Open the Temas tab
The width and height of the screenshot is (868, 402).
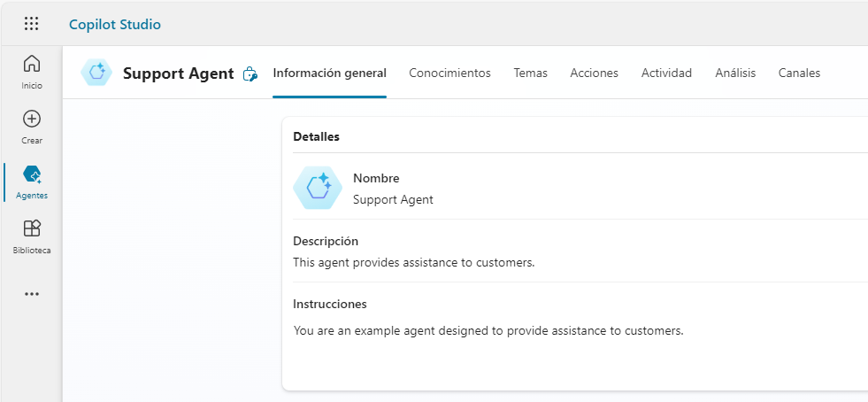point(530,73)
